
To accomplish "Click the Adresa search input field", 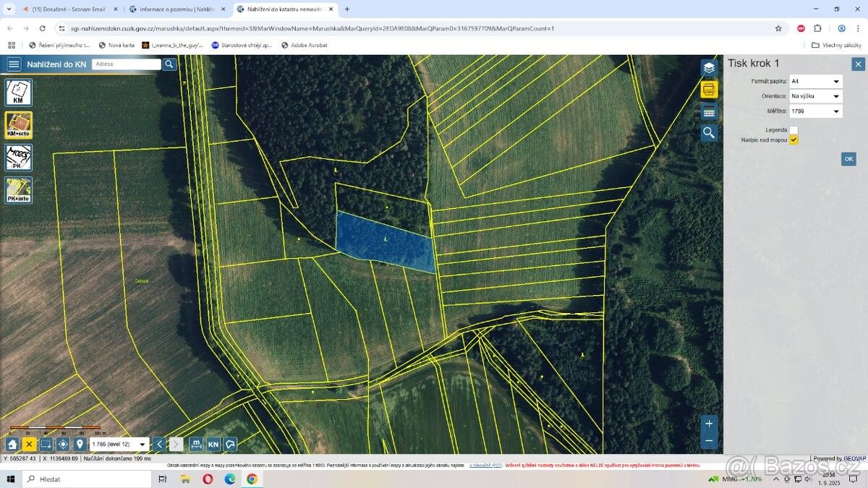I will click(x=127, y=64).
